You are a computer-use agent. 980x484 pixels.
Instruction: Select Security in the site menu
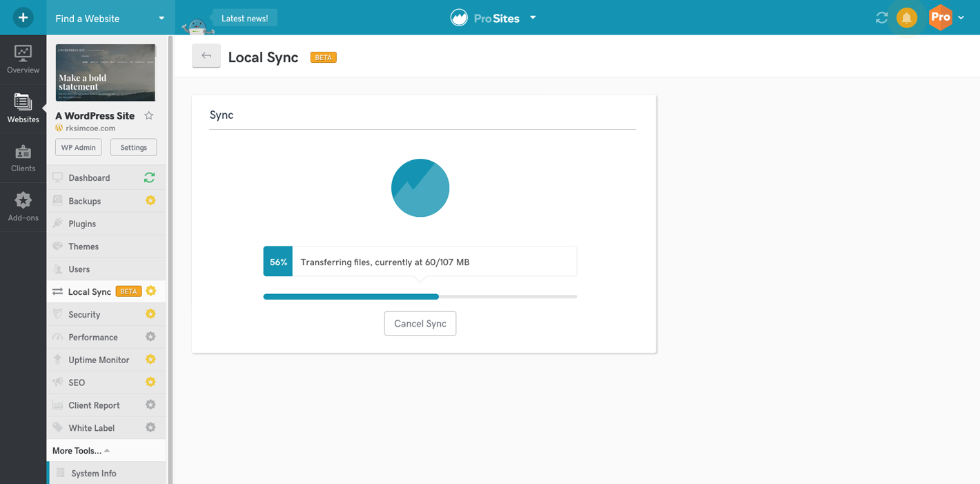[x=84, y=315]
